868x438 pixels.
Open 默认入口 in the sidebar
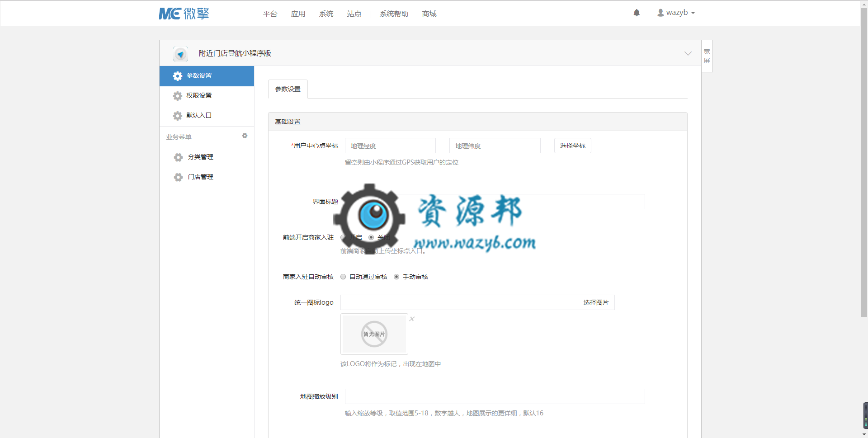click(207, 116)
